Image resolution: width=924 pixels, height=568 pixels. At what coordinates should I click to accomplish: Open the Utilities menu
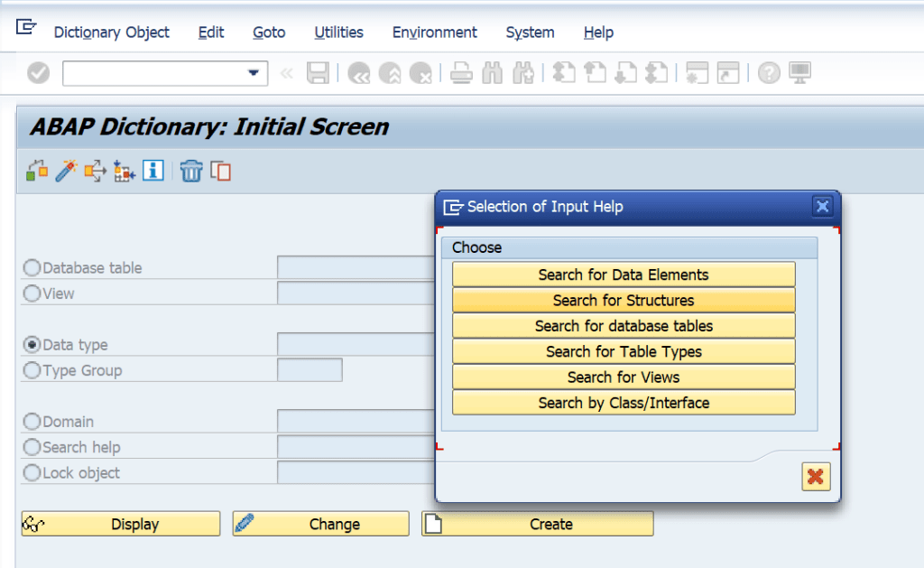click(338, 33)
